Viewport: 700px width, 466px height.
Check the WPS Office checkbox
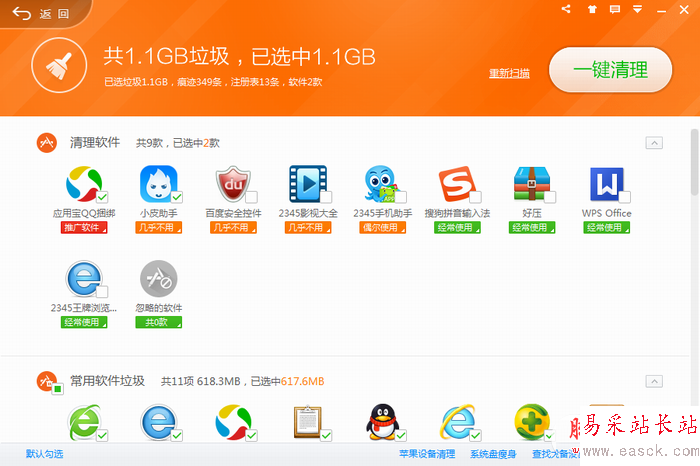pyautogui.click(x=625, y=196)
